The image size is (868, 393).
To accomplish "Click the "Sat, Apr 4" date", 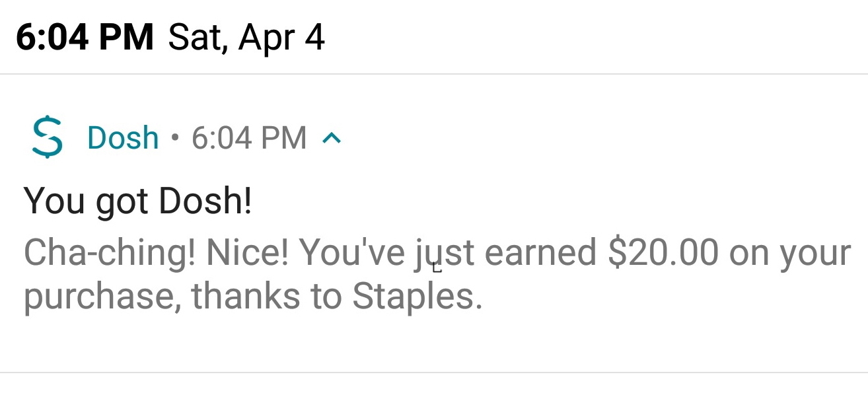I will click(246, 37).
